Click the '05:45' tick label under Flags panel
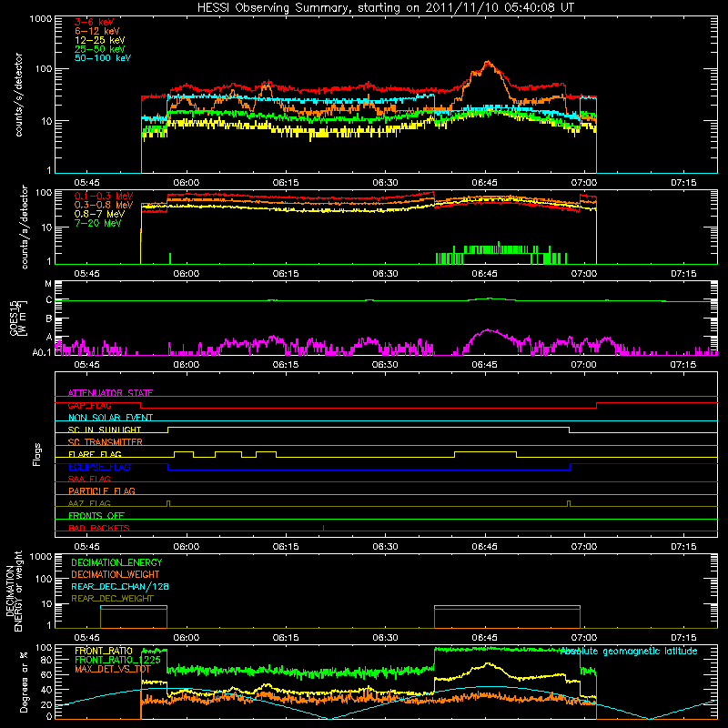Image resolution: width=728 pixels, height=728 pixels. (x=86, y=547)
